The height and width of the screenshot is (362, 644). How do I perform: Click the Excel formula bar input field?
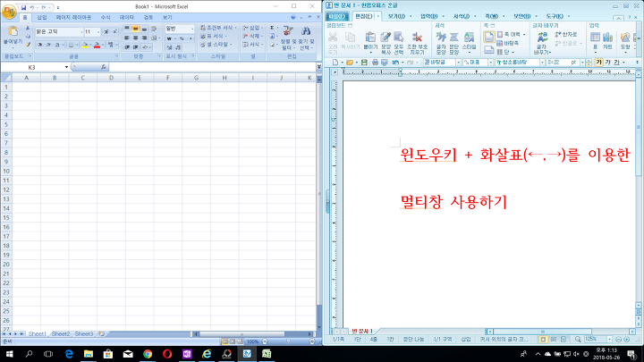click(212, 67)
